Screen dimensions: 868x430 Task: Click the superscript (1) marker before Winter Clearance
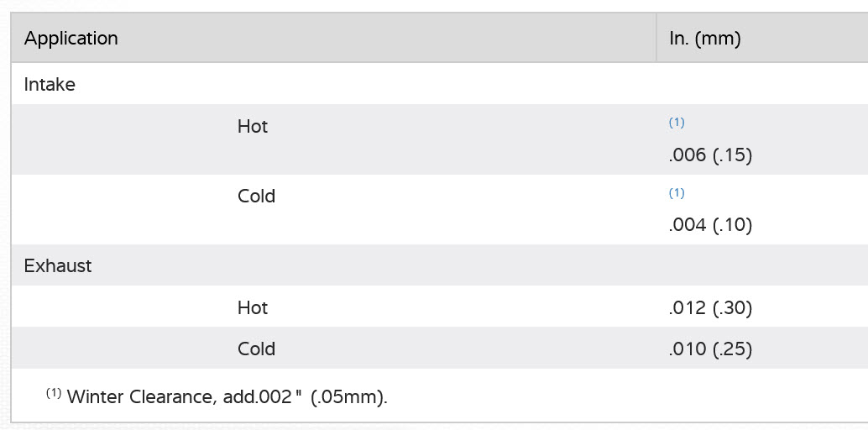54,393
